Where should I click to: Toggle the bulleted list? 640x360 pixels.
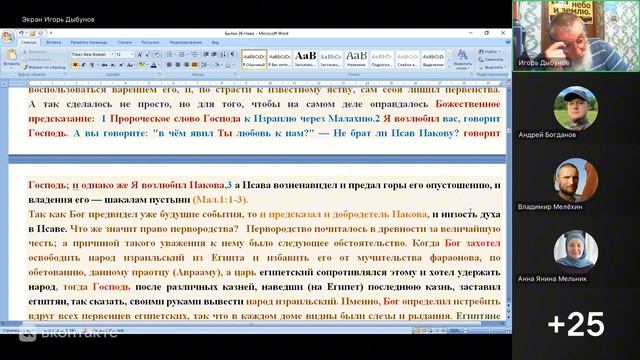(169, 55)
